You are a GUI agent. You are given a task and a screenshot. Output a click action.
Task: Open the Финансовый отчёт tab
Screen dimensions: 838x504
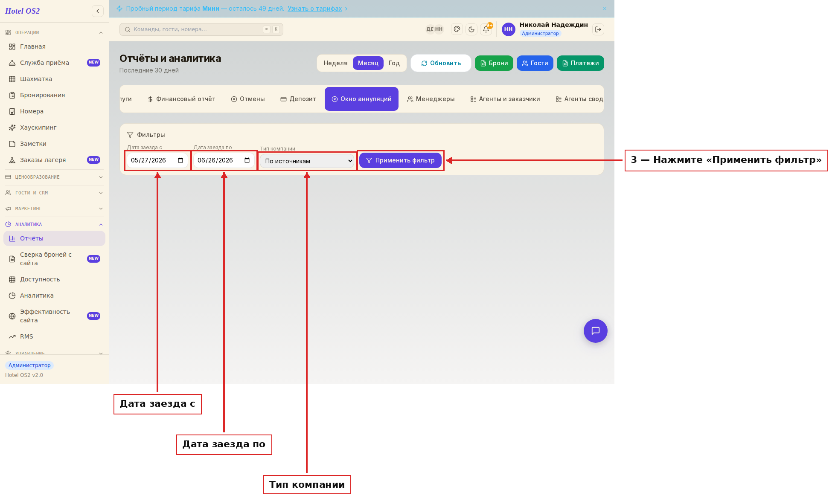tap(181, 99)
